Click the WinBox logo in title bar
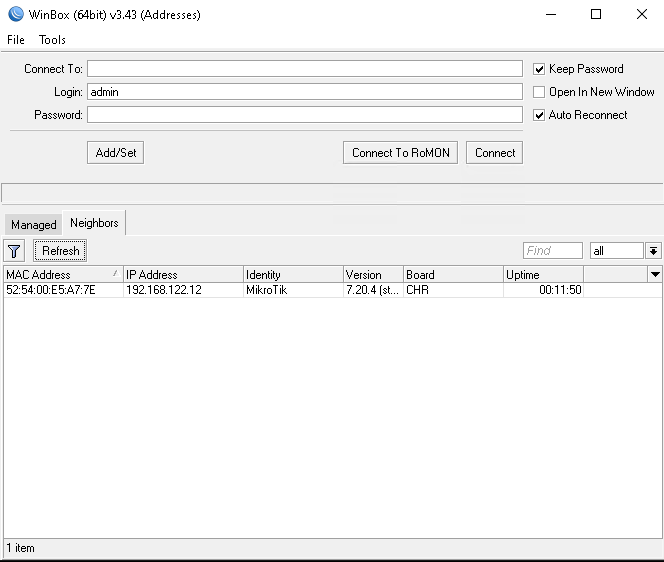Viewport: 664px width, 562px height. pos(16,14)
